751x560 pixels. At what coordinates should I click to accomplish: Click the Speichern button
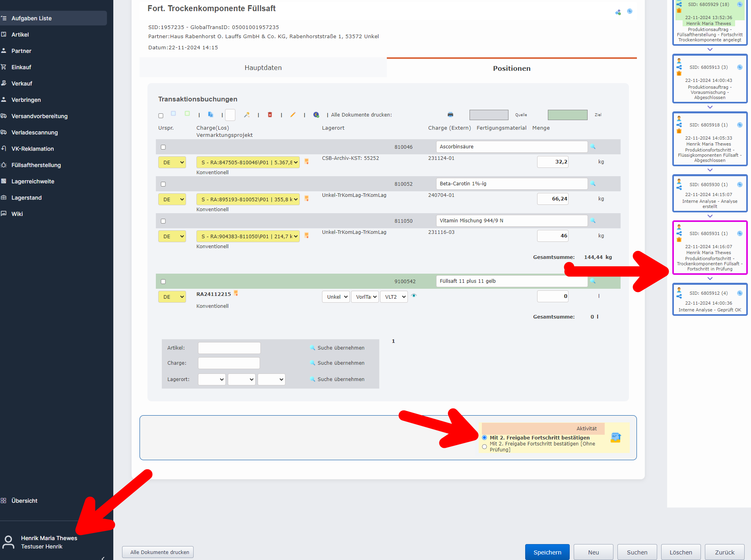click(547, 552)
